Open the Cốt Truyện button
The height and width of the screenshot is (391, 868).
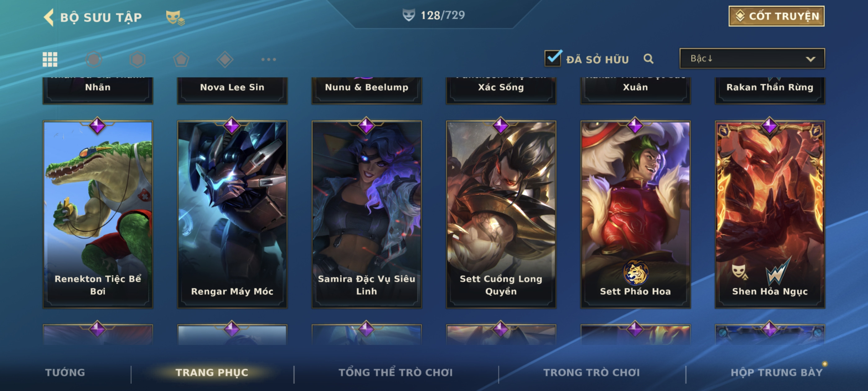click(776, 16)
